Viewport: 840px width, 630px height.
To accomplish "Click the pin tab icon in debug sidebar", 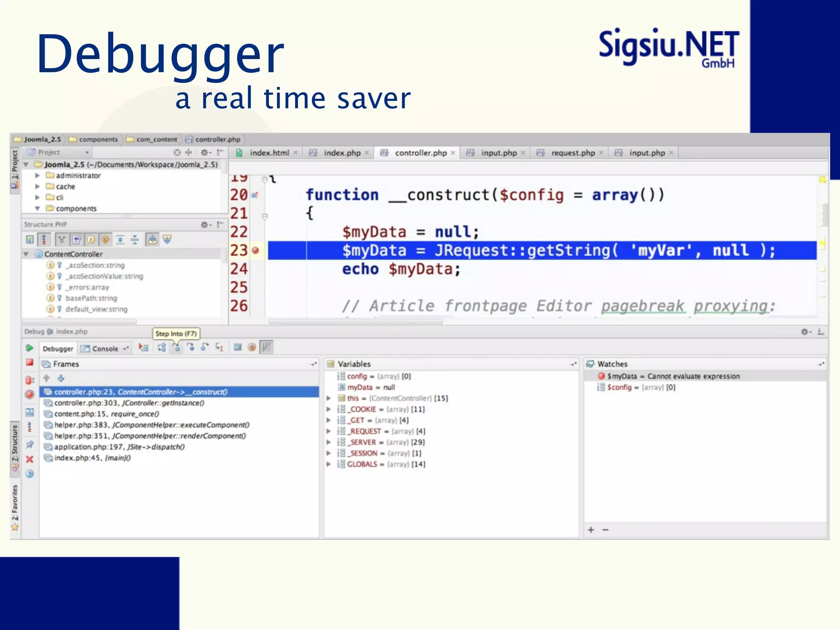I will (30, 445).
